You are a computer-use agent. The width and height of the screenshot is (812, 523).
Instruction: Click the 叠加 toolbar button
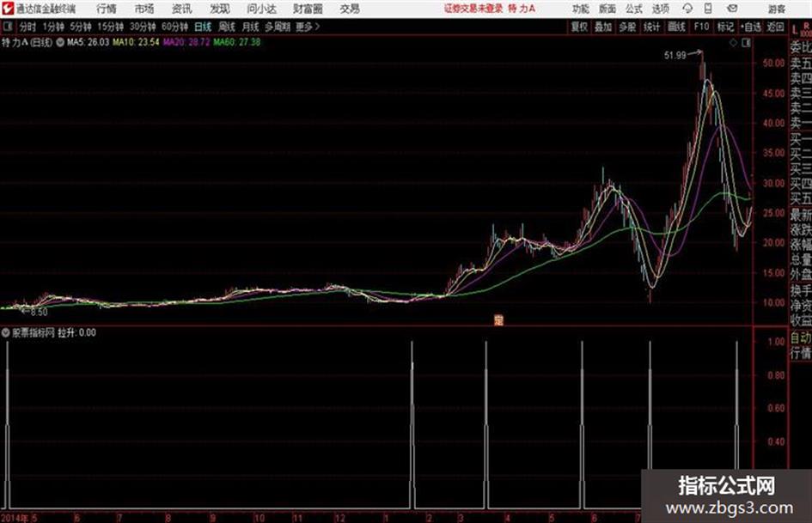[x=603, y=27]
